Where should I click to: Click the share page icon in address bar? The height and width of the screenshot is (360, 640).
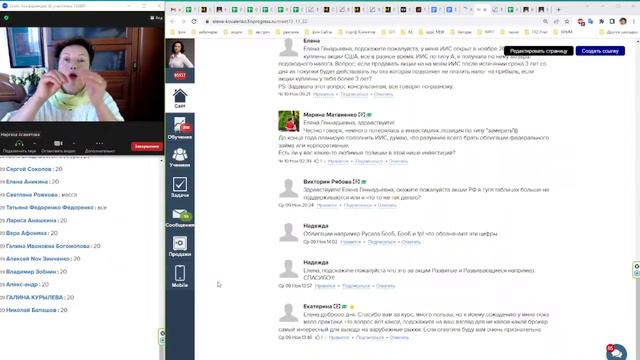[556, 21]
